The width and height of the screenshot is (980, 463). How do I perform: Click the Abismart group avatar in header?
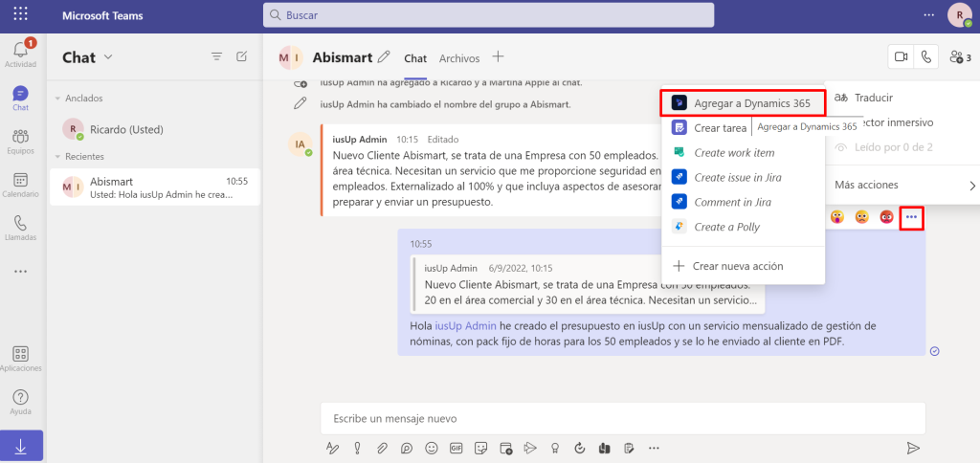[x=291, y=57]
